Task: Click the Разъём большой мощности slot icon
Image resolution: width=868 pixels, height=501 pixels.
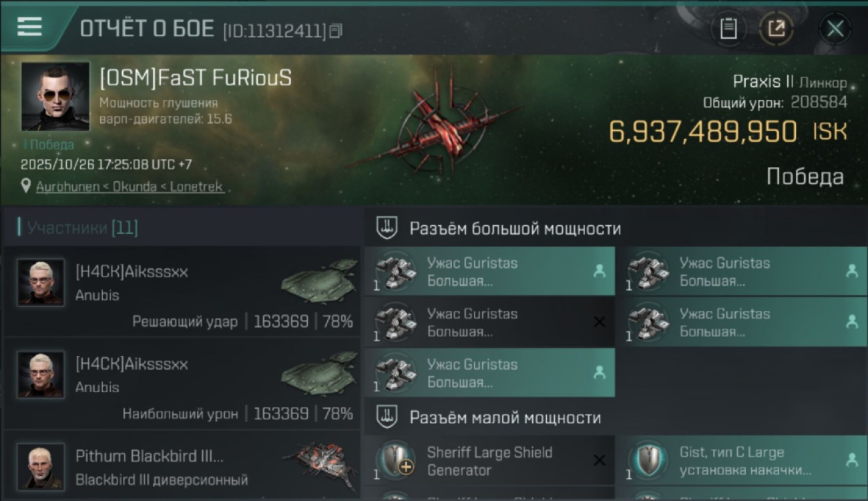Action: coord(387,228)
